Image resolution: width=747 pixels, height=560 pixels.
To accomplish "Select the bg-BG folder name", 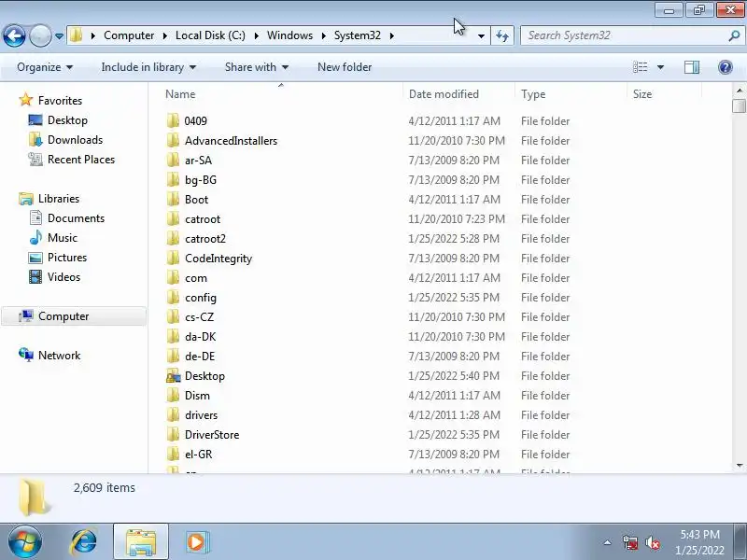I will tap(201, 180).
